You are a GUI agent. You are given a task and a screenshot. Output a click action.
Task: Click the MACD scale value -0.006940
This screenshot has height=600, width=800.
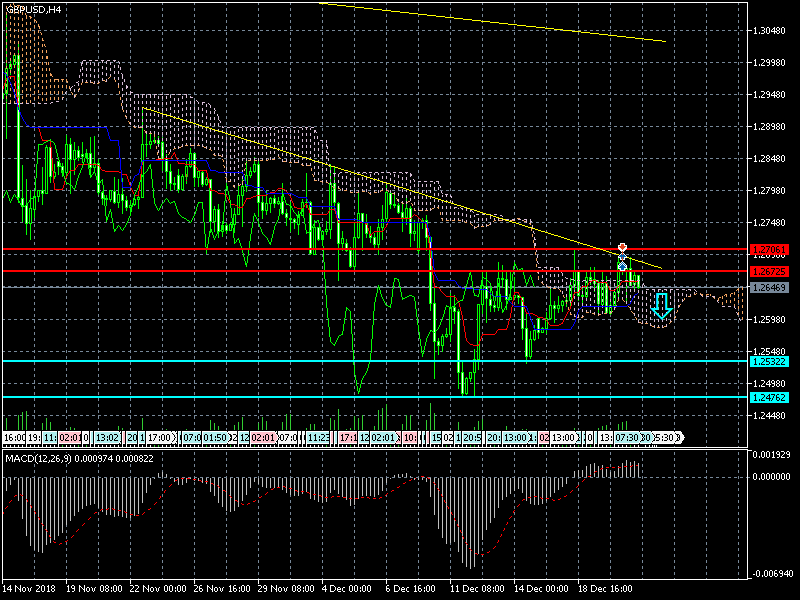(x=773, y=573)
